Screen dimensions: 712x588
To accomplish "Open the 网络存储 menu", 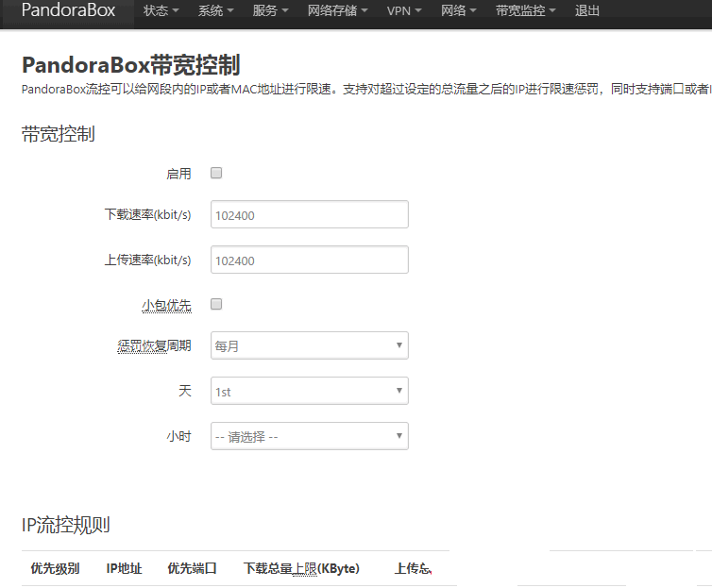I will (338, 11).
